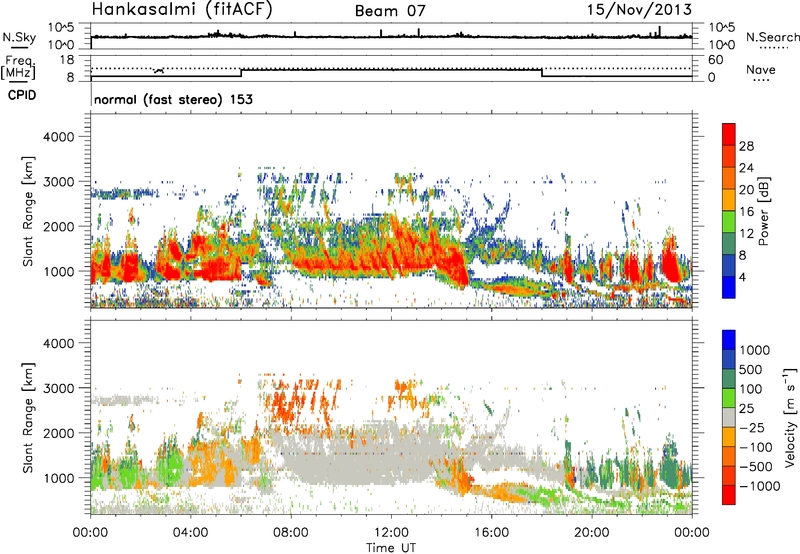Pick the blue top segment of Velocity colorbar
The image size is (800, 554).
[729, 340]
